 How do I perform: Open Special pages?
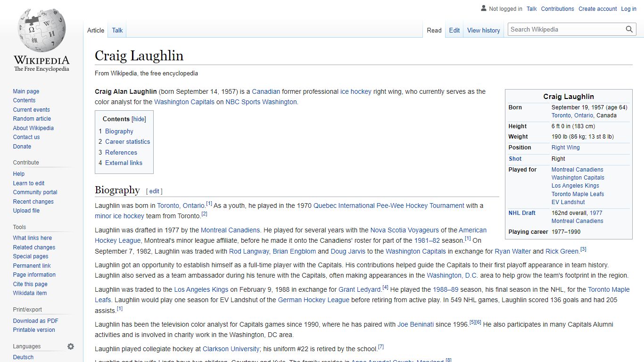(x=31, y=256)
